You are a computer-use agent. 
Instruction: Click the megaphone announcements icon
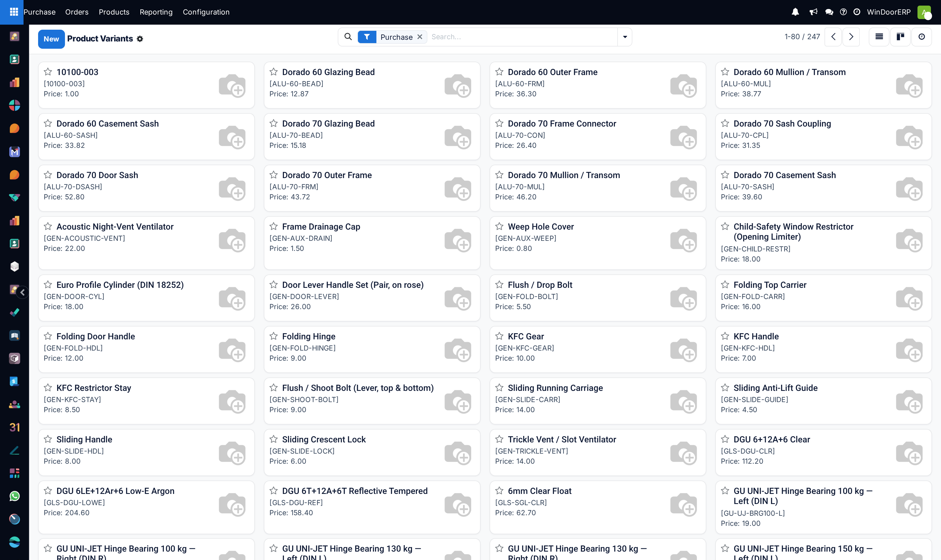(813, 12)
